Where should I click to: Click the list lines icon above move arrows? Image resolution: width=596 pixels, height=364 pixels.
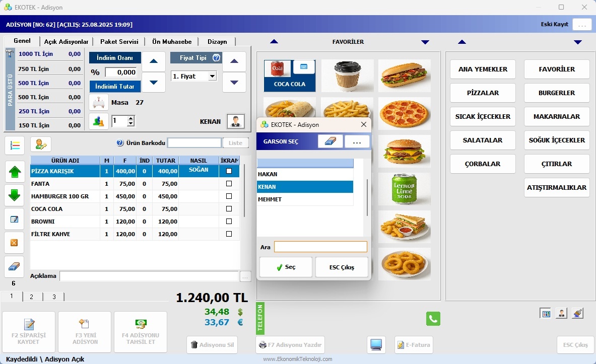click(15, 145)
